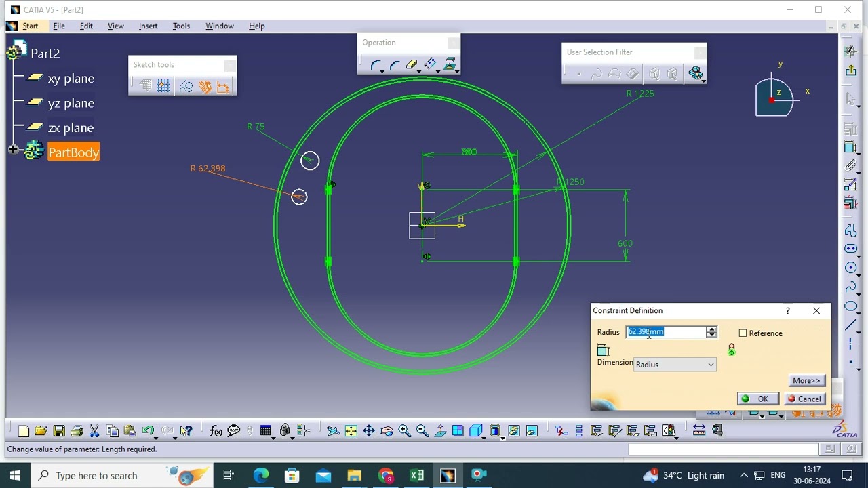868x488 pixels.
Task: Click the 600 dimension label
Action: click(625, 243)
